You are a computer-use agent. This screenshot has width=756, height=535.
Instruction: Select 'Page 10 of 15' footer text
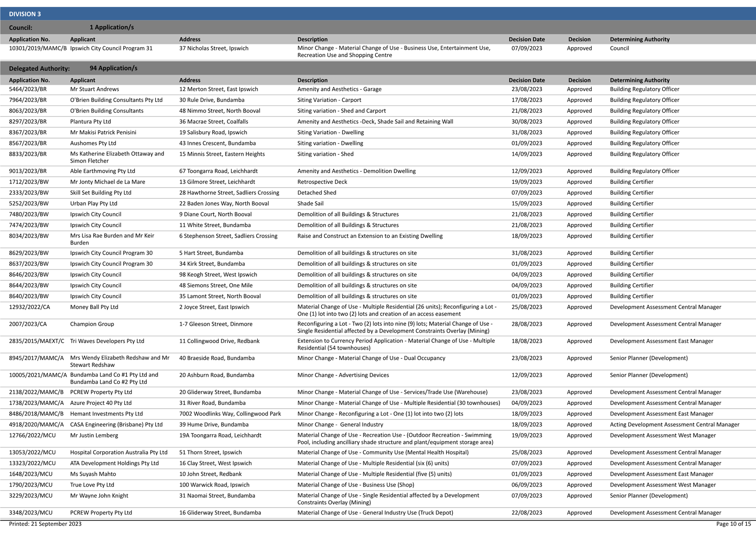tap(734, 524)
